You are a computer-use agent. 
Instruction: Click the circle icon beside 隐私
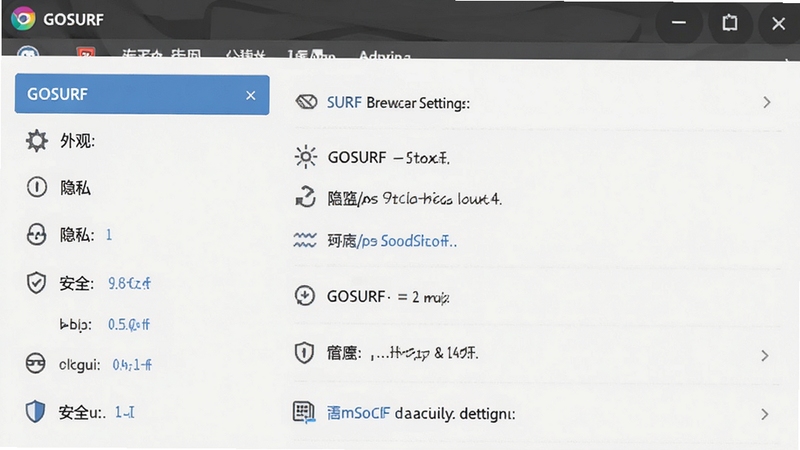pyautogui.click(x=37, y=187)
